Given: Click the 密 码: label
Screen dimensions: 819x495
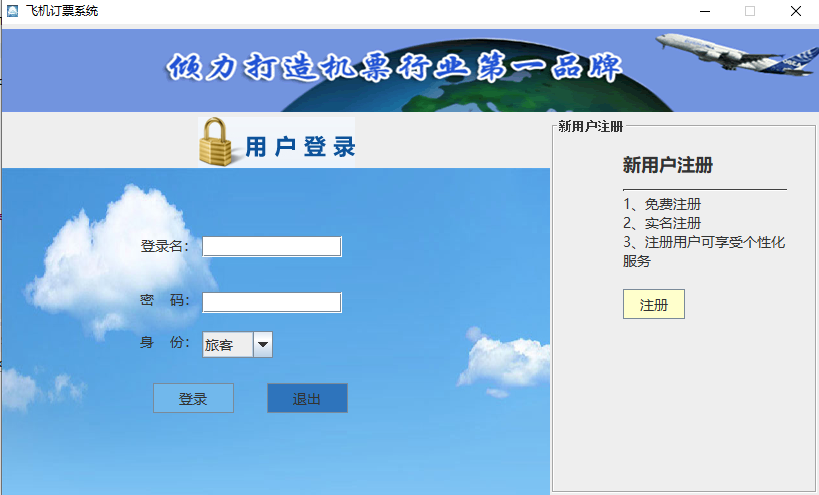Looking at the screenshot, I should (165, 300).
